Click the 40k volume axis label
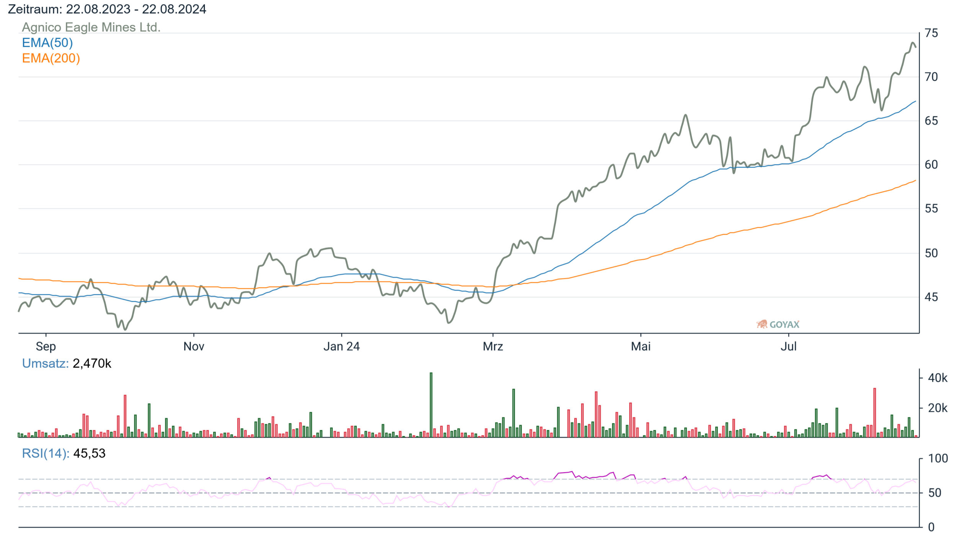980x560 pixels. (938, 378)
